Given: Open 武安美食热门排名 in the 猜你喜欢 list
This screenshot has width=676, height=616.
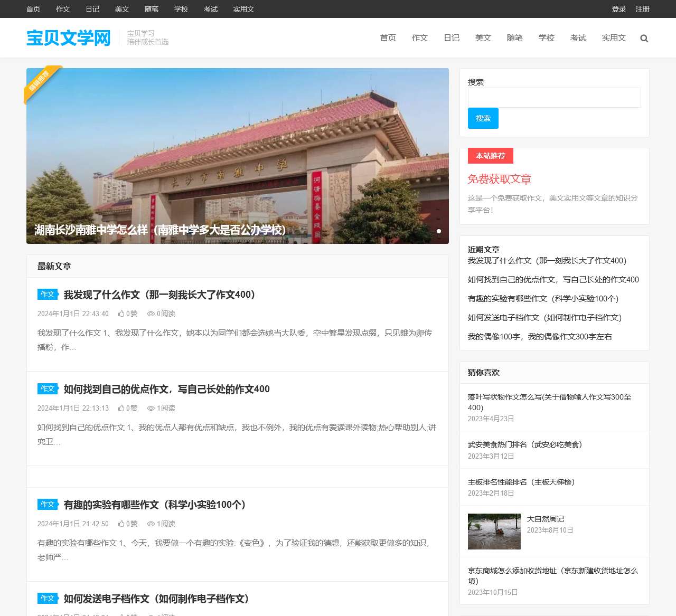Looking at the screenshot, I should [524, 444].
